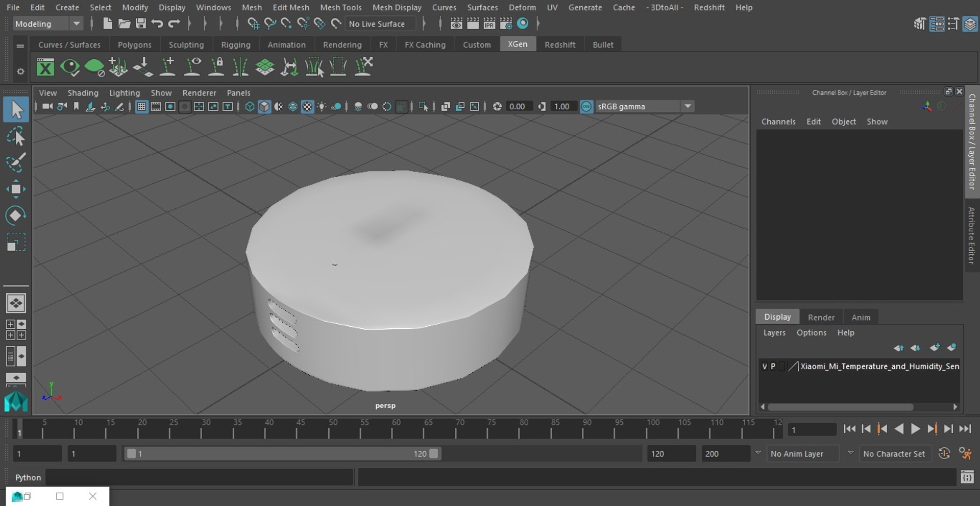Image resolution: width=980 pixels, height=506 pixels.
Task: Click the Paint selection tool
Action: click(16, 162)
